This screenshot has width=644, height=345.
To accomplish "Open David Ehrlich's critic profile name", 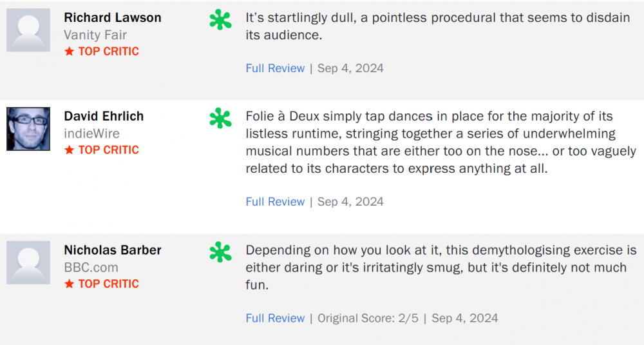I will [104, 116].
